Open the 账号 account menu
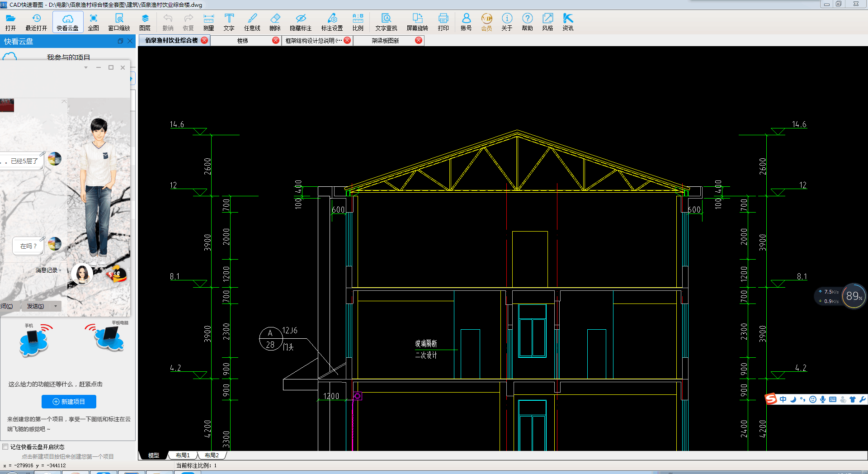Image resolution: width=868 pixels, height=474 pixels. (466, 22)
